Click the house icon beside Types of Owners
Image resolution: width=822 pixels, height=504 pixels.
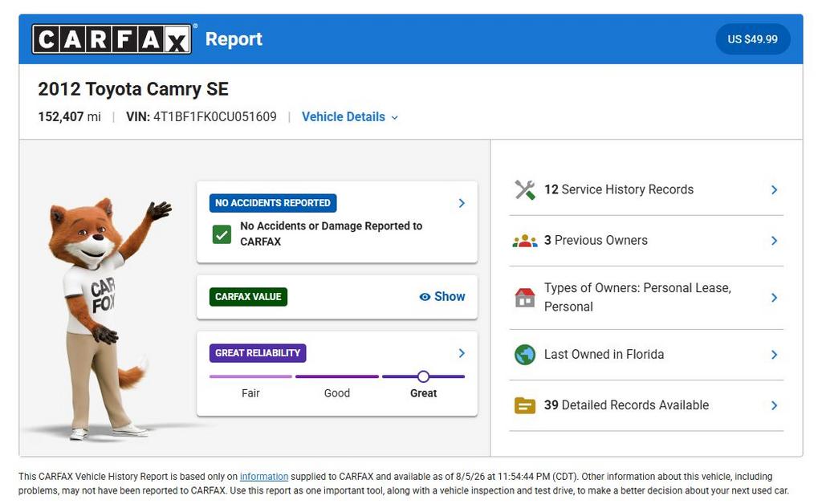(x=525, y=298)
